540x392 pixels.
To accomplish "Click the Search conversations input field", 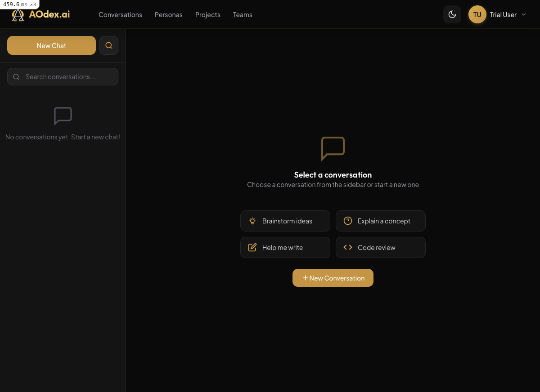I will pyautogui.click(x=63, y=76).
